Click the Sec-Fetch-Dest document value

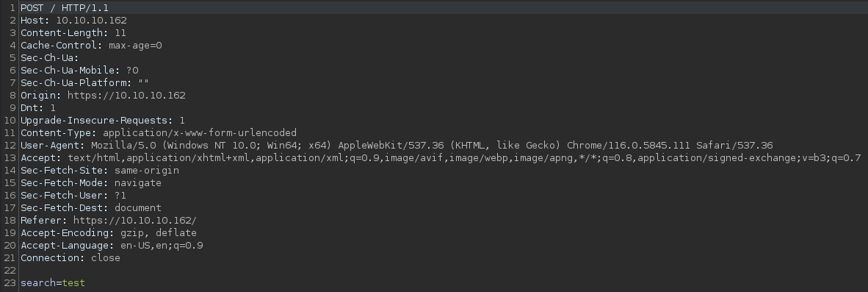click(138, 207)
